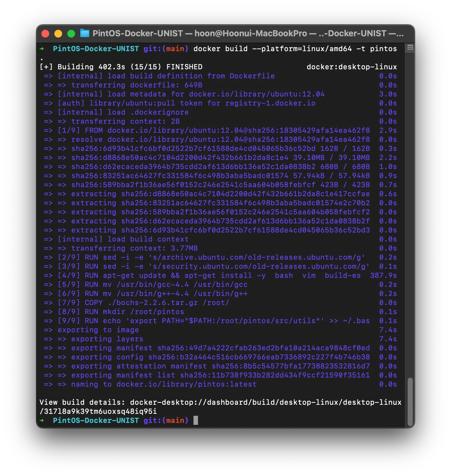The image size is (451, 476).
Task: Open the docker-desktop build details URL
Action: click(265, 402)
